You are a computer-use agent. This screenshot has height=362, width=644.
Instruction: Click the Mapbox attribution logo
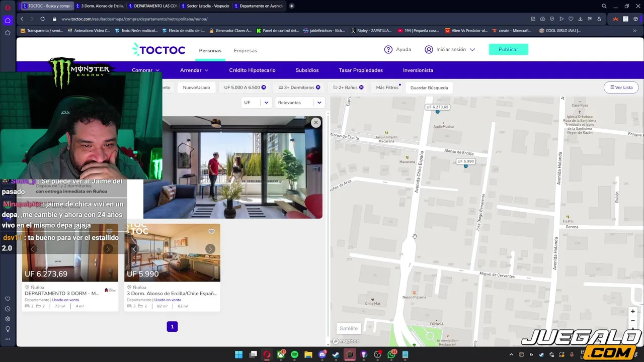pyautogui.click(x=346, y=341)
